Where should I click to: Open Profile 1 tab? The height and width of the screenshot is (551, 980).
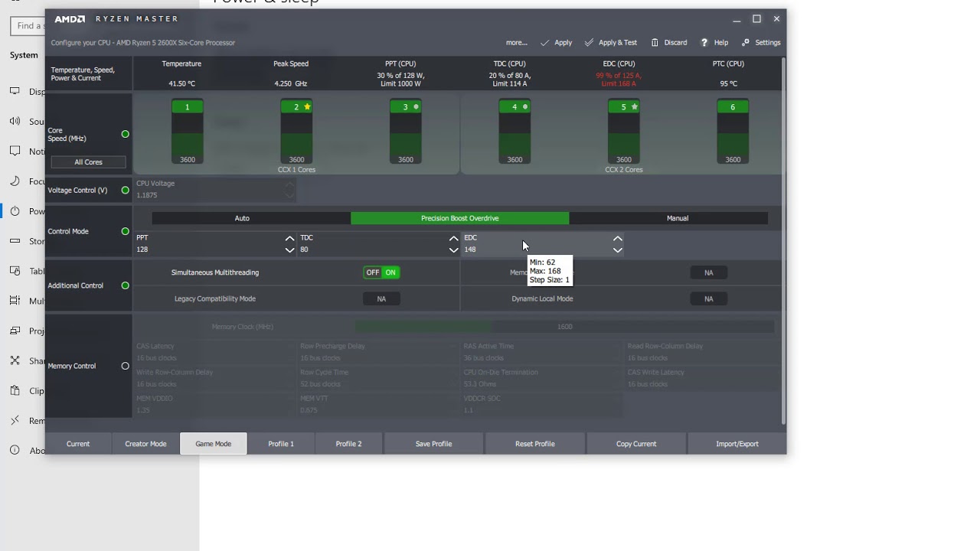(281, 444)
